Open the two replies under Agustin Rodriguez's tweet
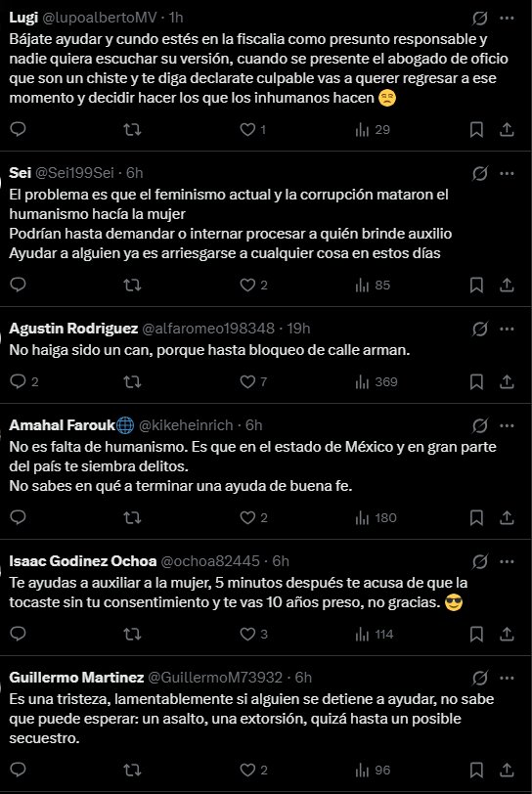532x794 pixels. coord(24,381)
